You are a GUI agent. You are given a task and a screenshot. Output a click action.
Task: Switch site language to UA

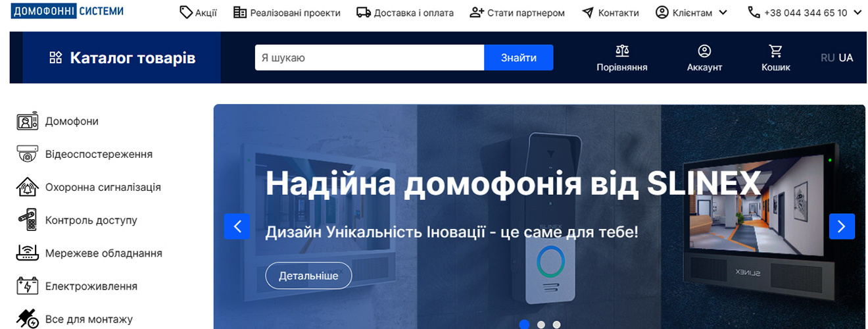tap(846, 58)
